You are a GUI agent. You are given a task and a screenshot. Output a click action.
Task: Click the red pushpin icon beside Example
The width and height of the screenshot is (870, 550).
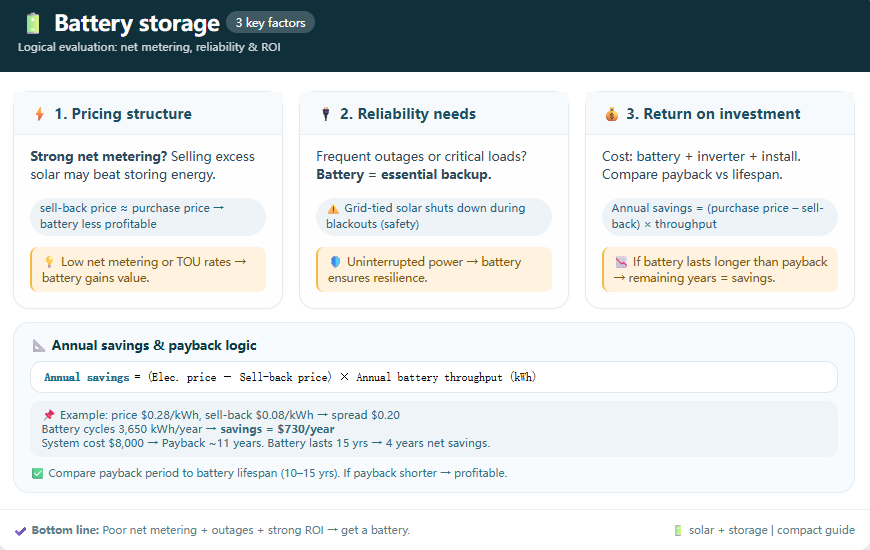tap(49, 415)
